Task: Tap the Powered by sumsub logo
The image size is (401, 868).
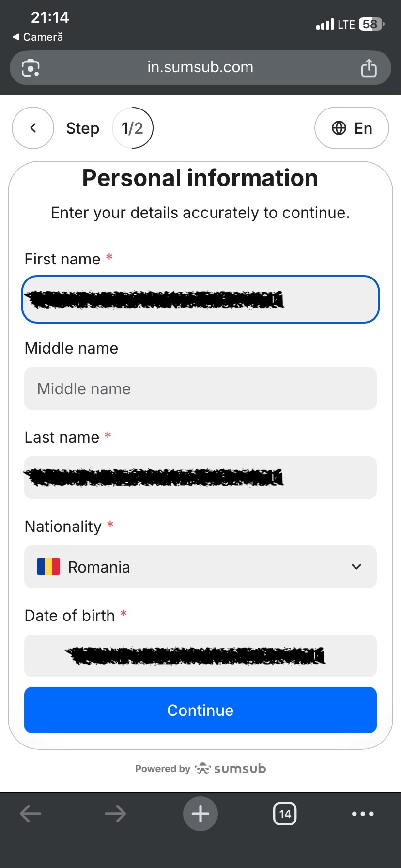Action: click(x=200, y=769)
